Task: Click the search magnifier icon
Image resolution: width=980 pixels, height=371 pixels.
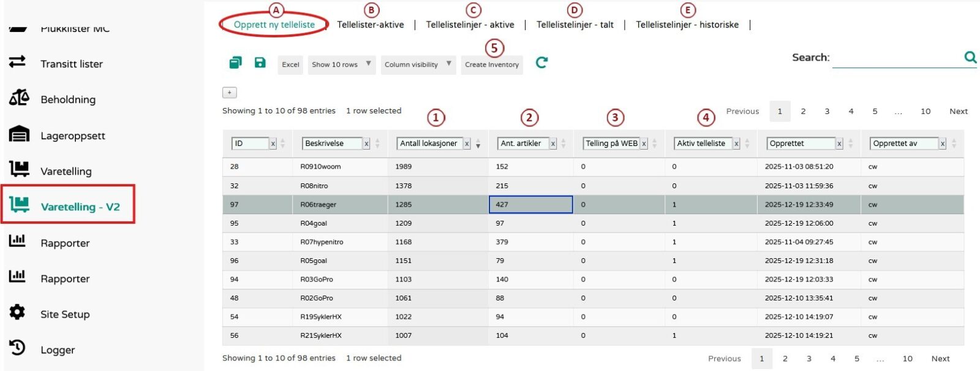Action: tap(970, 57)
